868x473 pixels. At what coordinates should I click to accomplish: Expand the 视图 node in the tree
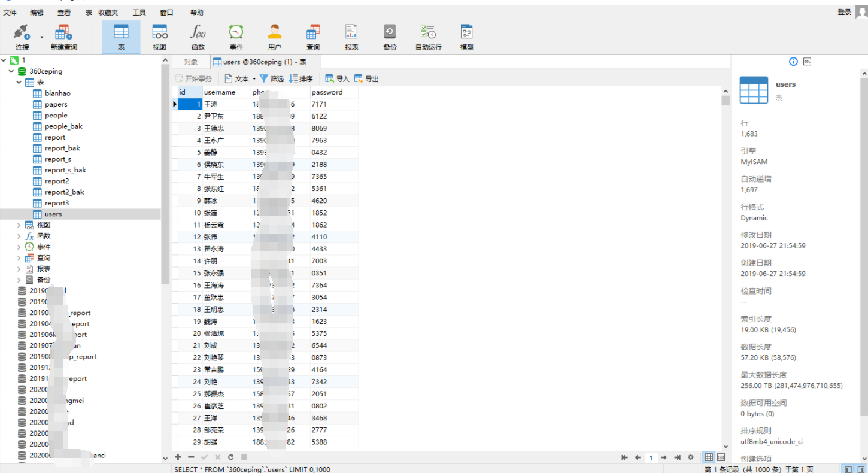tap(19, 225)
